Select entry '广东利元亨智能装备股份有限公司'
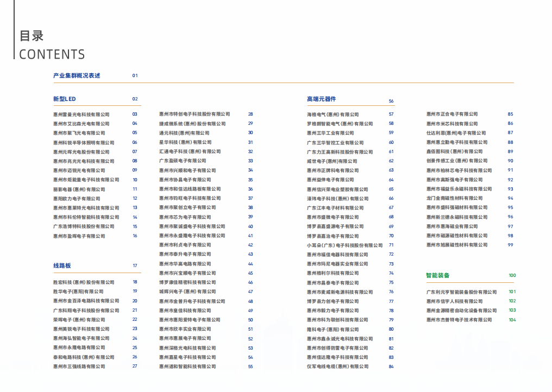 [461, 293]
